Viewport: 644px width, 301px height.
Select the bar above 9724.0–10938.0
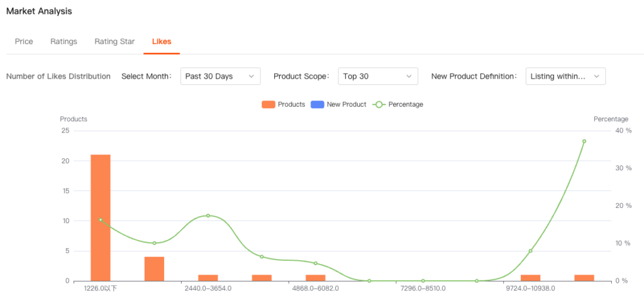(x=530, y=278)
